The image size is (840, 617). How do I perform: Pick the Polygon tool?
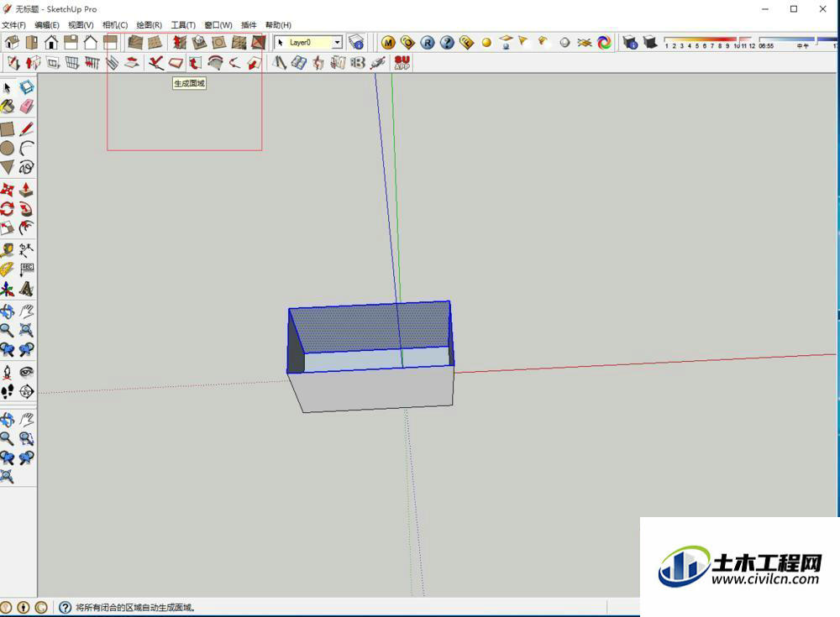tap(7, 167)
